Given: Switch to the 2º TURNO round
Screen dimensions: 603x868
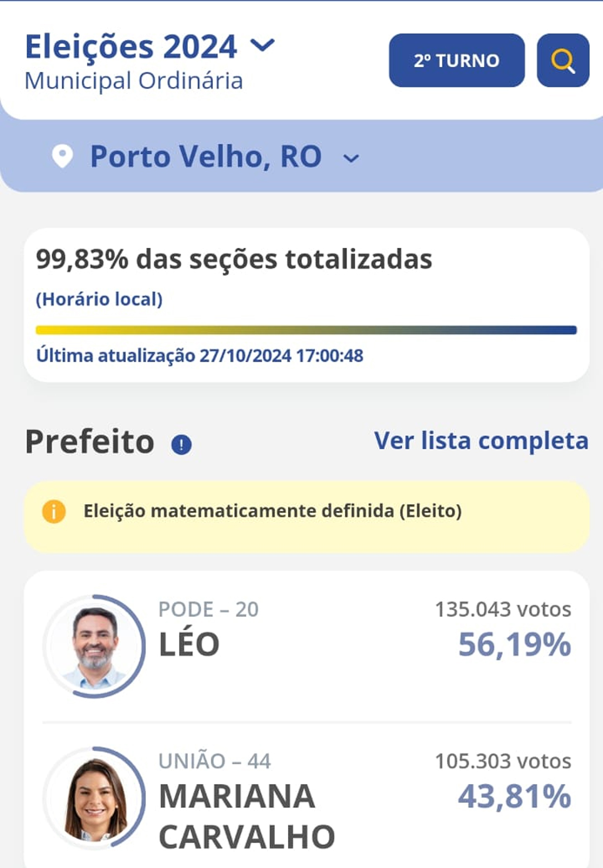Looking at the screenshot, I should point(457,60).
